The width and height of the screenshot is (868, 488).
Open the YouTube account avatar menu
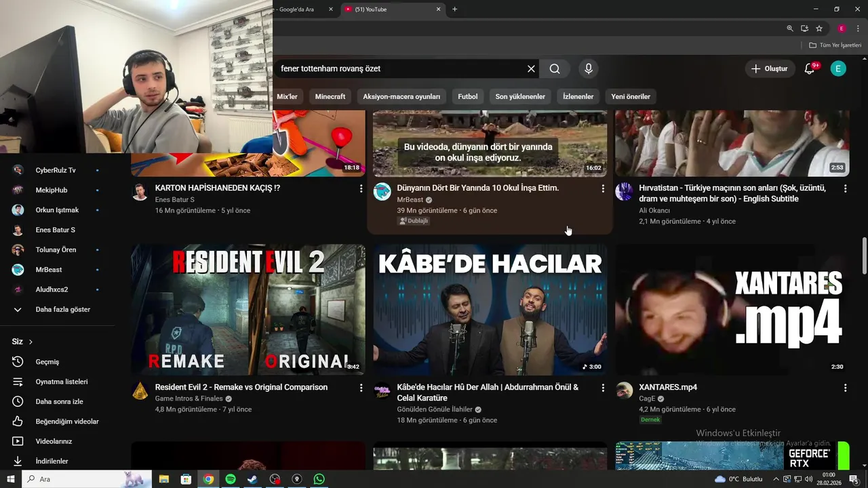(838, 68)
